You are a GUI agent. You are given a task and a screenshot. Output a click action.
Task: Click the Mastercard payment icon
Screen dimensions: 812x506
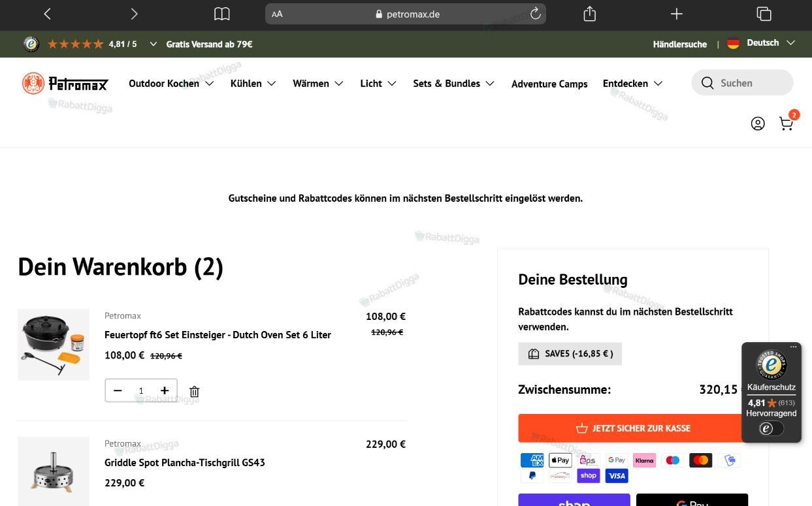click(x=700, y=460)
